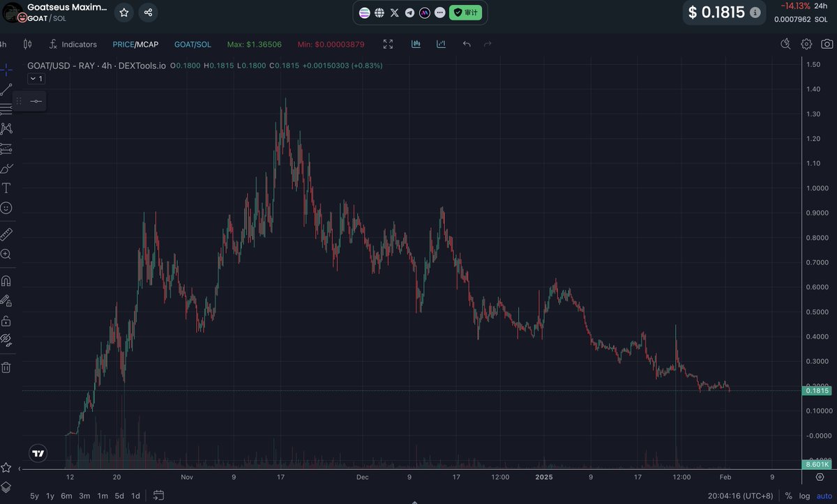The height and width of the screenshot is (504, 837).
Task: Select the ruler measure tool
Action: click(x=6, y=234)
